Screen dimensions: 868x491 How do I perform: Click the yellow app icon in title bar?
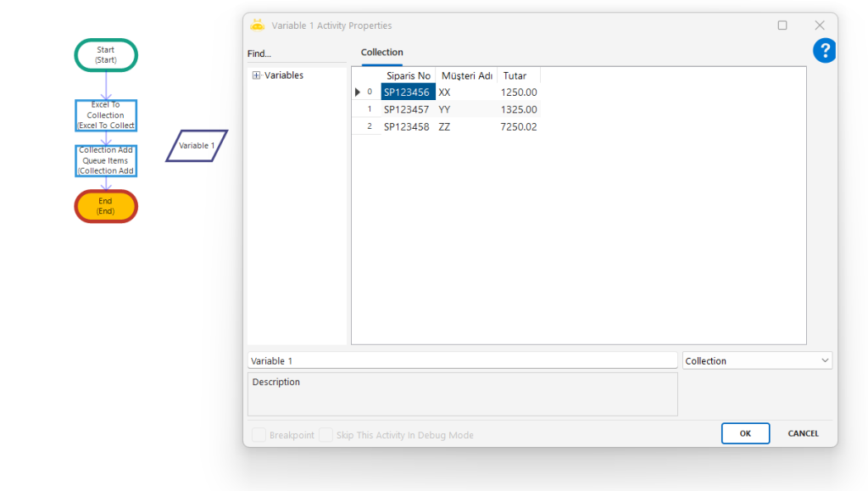point(258,25)
